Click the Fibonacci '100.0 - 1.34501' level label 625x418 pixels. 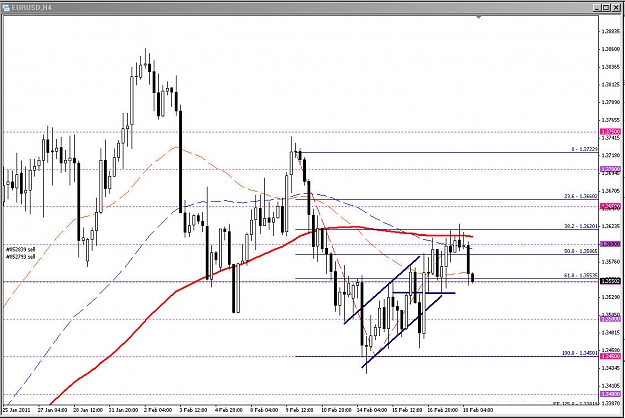point(580,353)
